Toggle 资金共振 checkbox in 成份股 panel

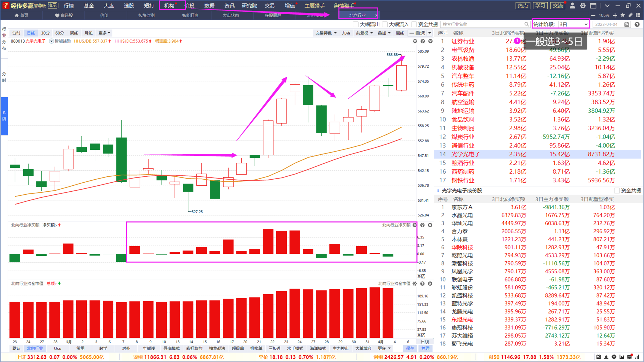(617, 191)
